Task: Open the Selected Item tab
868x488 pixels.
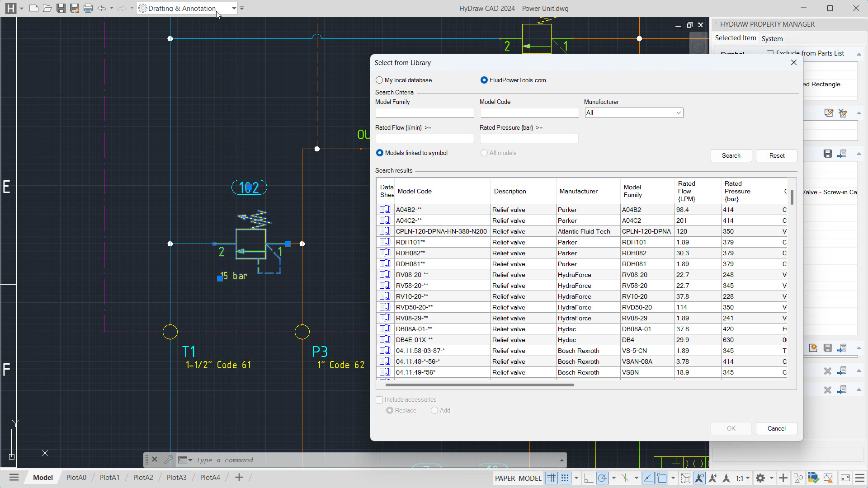Action: click(x=736, y=38)
